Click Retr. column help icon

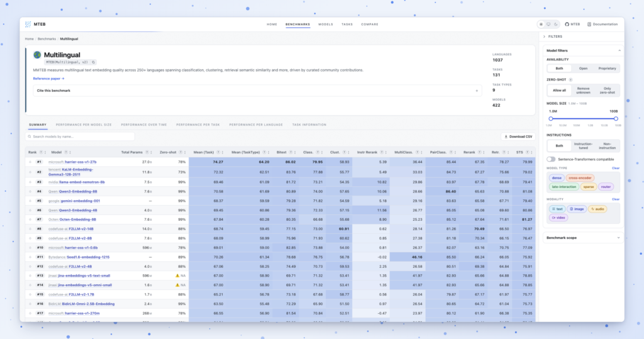[x=504, y=152]
